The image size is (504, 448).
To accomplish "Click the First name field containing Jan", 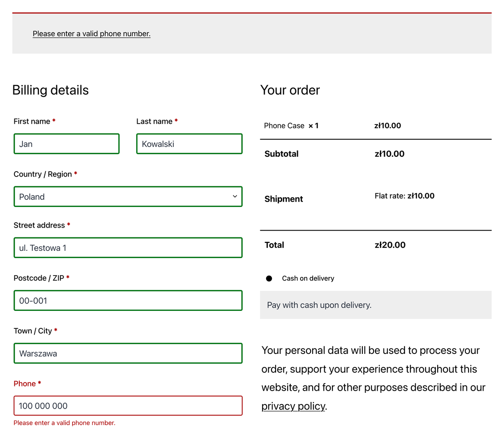I will pos(67,144).
